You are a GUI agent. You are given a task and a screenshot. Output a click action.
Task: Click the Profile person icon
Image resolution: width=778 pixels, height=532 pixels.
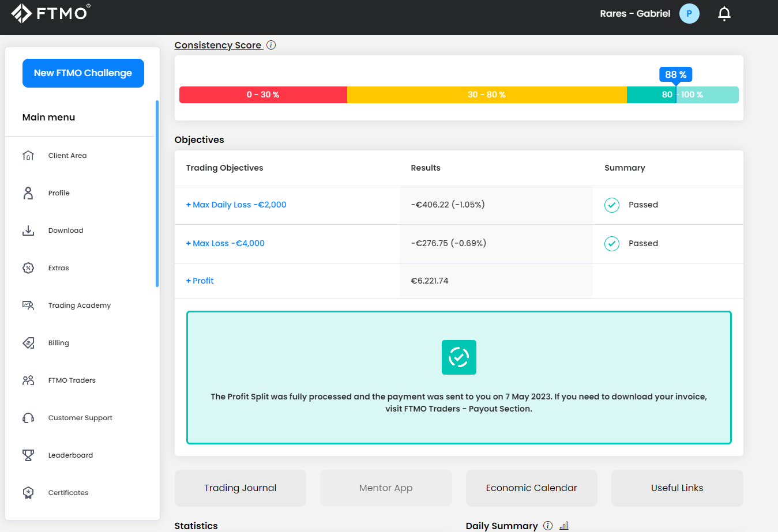pos(28,193)
